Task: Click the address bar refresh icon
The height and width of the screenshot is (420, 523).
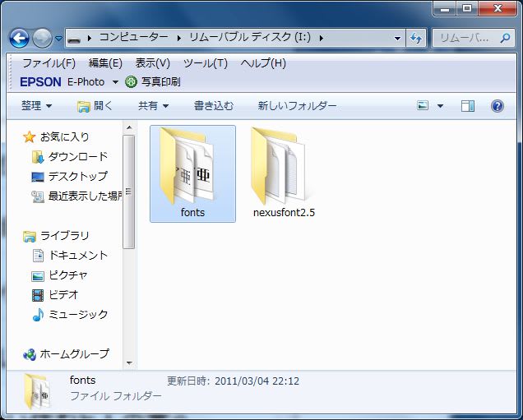Action: (416, 38)
